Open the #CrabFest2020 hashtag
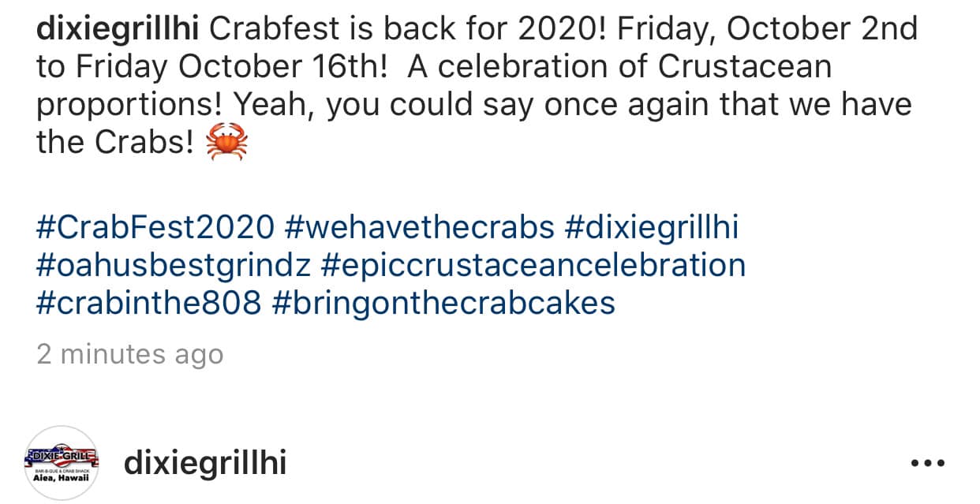This screenshot has width=980, height=504. pyautogui.click(x=155, y=227)
